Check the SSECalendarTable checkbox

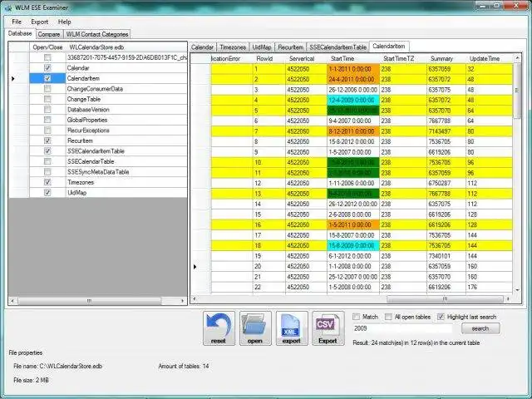pyautogui.click(x=47, y=161)
